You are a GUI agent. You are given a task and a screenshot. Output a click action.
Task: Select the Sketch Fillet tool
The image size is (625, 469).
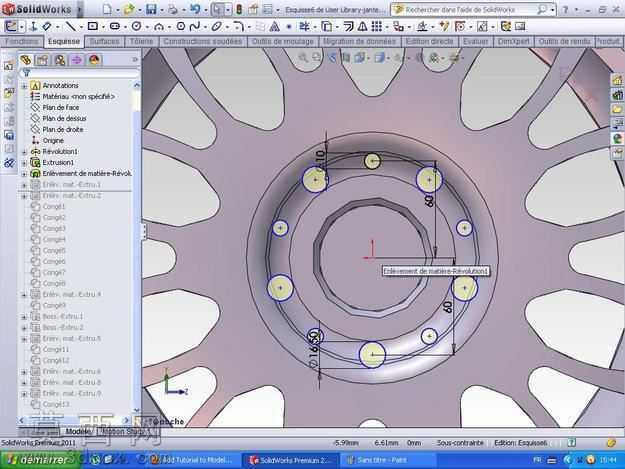pyautogui.click(x=239, y=27)
